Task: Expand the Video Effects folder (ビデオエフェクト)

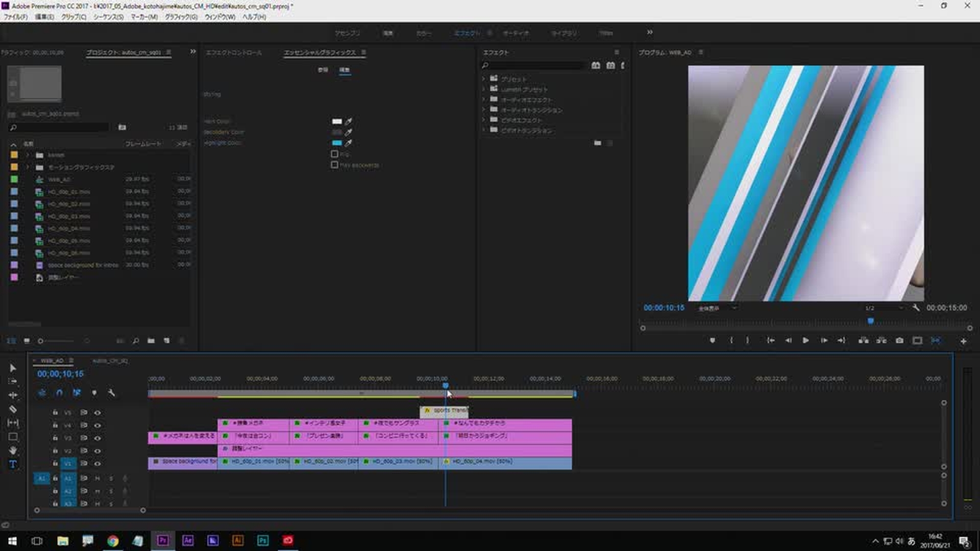Action: coord(483,120)
